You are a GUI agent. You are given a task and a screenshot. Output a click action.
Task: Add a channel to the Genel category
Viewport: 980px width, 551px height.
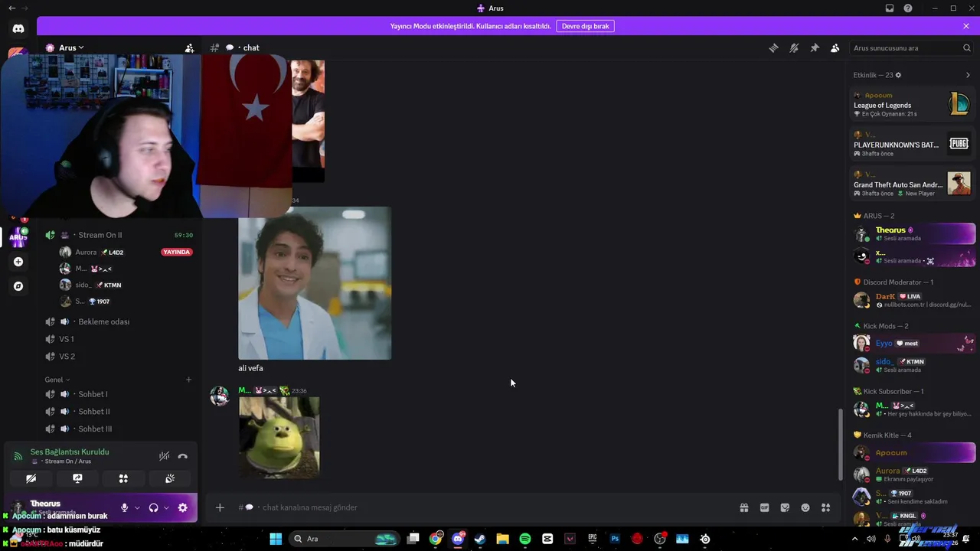click(x=188, y=380)
